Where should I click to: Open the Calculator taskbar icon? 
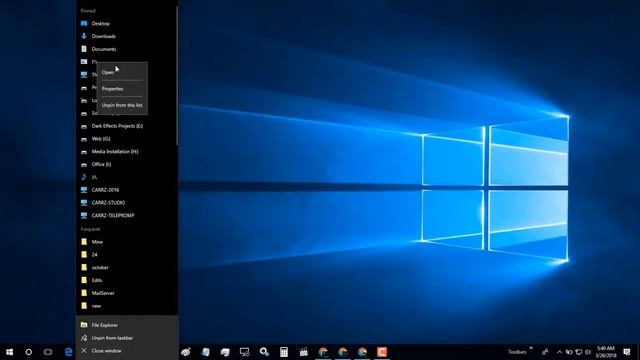click(284, 351)
